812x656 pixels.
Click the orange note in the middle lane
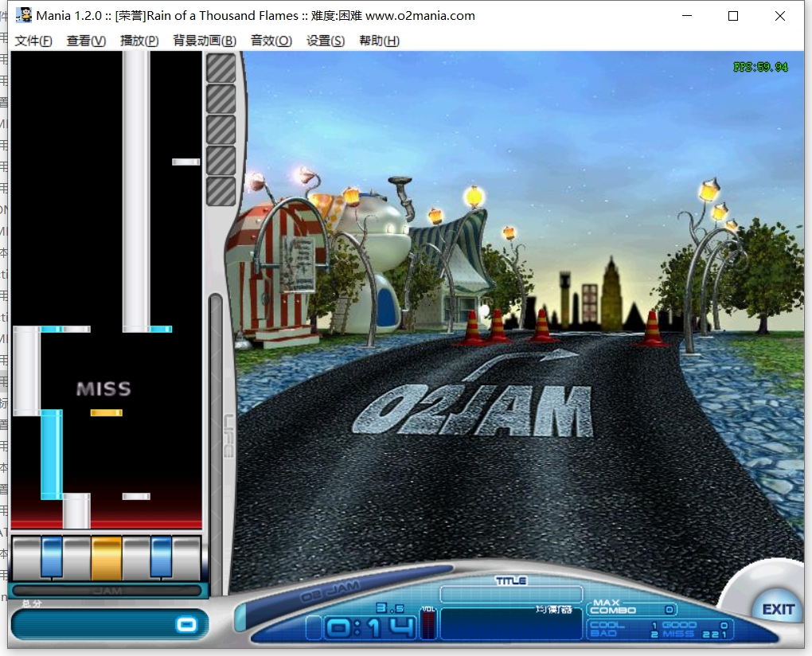(107, 412)
